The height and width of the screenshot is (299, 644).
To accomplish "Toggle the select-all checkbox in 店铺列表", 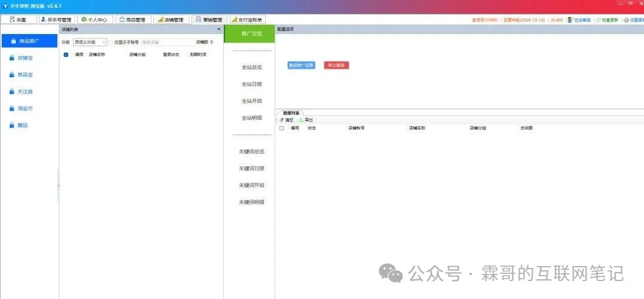I will point(66,54).
